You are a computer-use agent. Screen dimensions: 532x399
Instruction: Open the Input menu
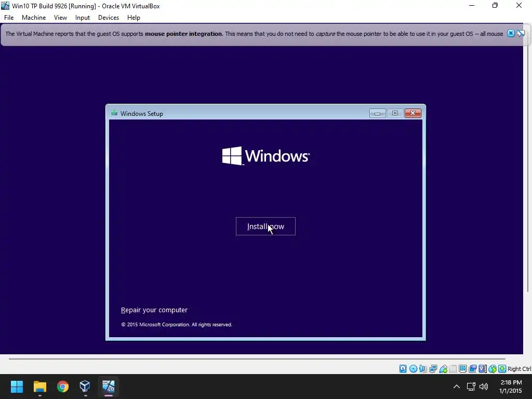(83, 18)
